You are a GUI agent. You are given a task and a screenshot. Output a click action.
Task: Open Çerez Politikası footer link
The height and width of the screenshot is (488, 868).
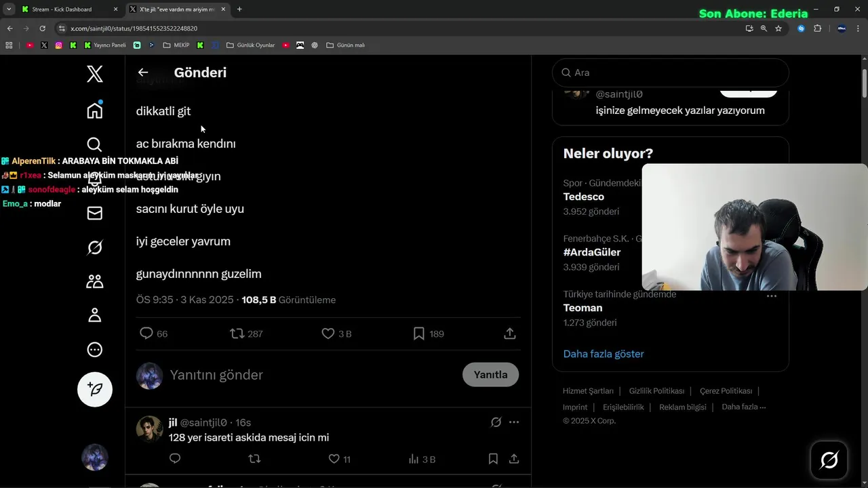point(726,391)
